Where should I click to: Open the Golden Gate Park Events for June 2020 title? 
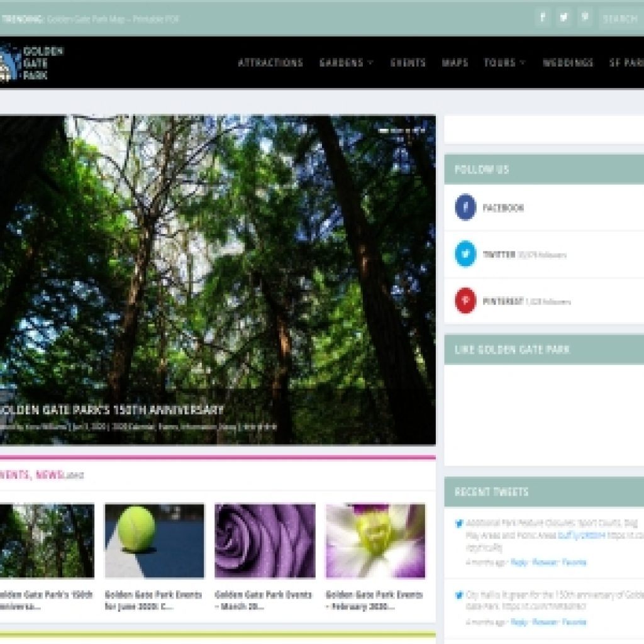(x=153, y=601)
